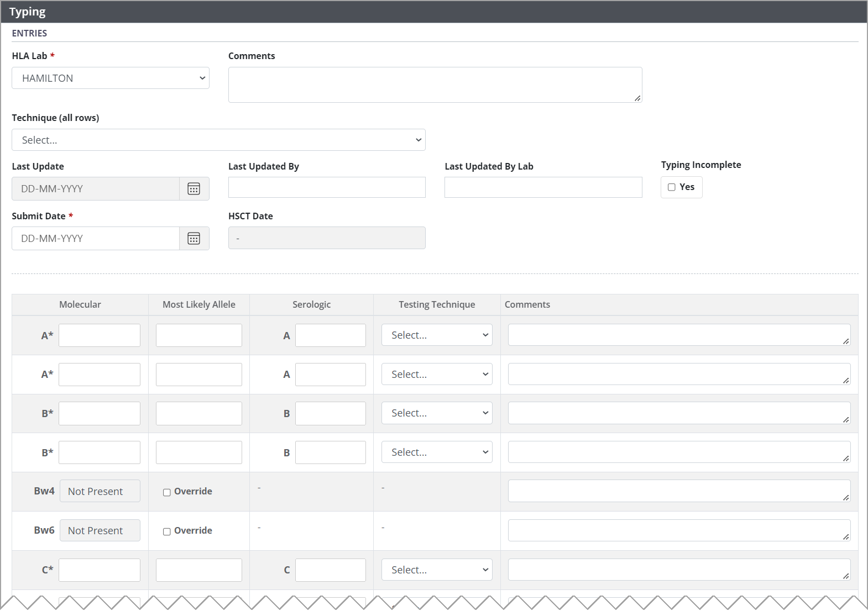Click Serologic field in second A row

[x=331, y=375]
